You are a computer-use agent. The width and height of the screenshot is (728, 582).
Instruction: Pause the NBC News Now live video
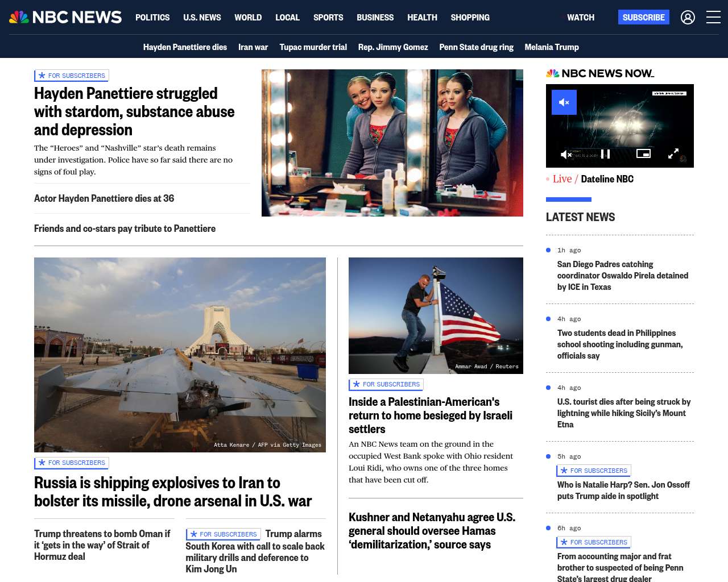tap(606, 154)
